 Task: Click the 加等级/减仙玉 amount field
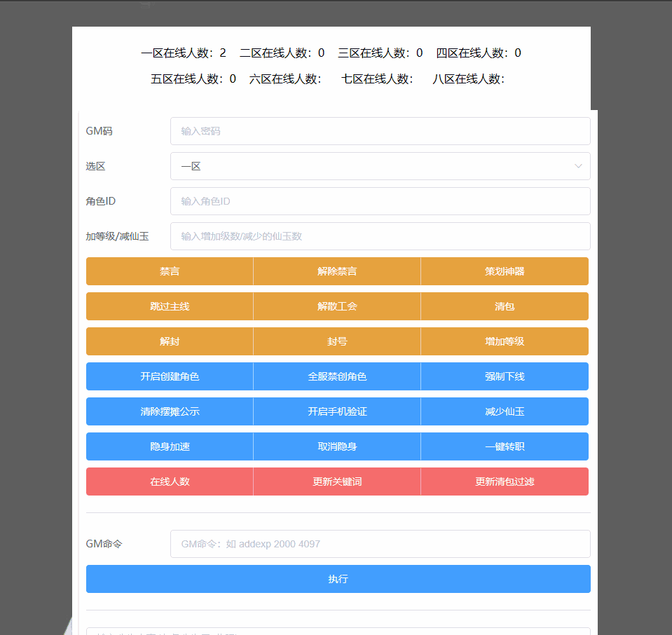click(380, 236)
